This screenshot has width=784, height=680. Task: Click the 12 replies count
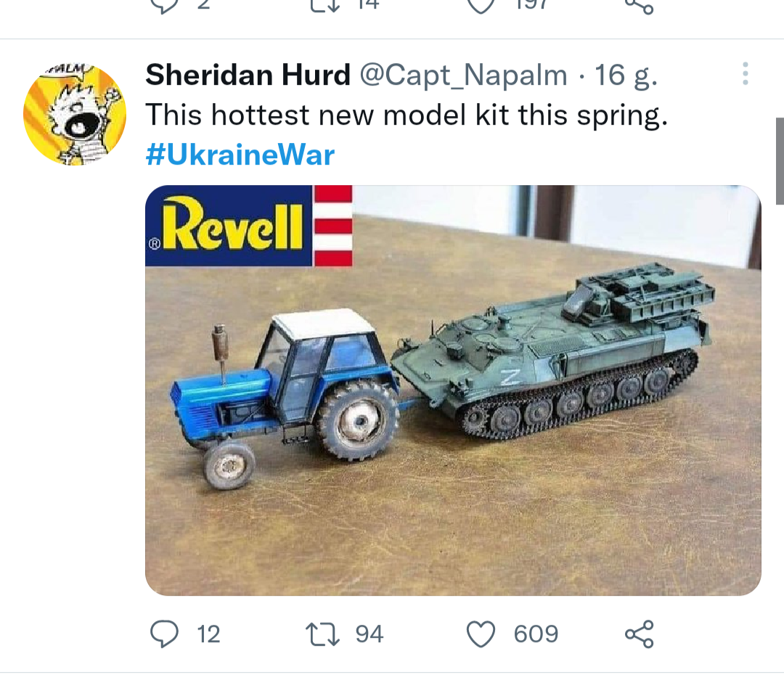click(208, 634)
